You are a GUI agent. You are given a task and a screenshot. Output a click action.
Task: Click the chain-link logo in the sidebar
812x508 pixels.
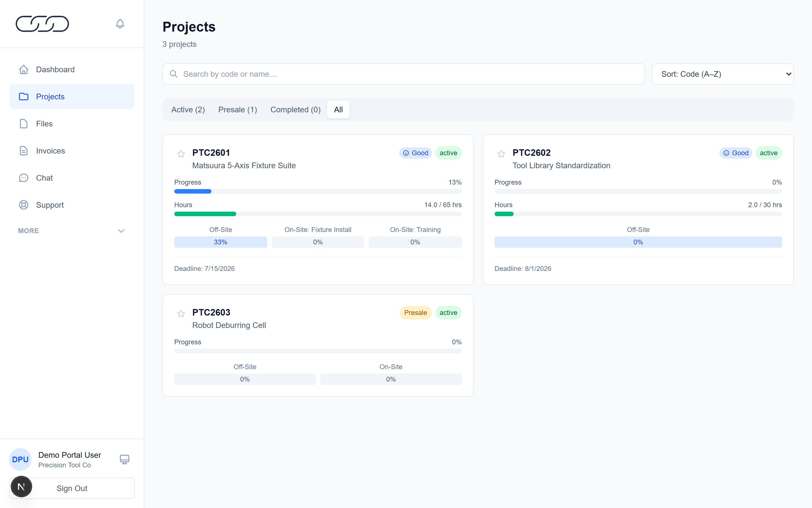pos(42,24)
